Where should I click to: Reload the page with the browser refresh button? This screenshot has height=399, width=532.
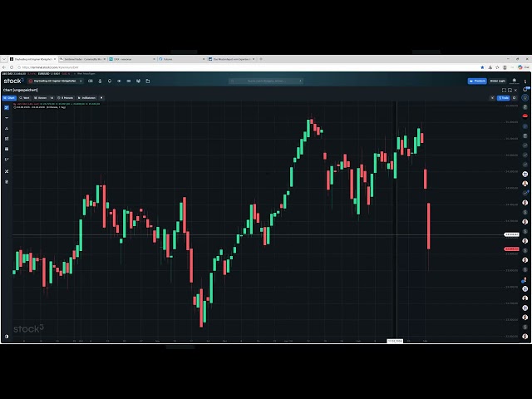pos(11,67)
